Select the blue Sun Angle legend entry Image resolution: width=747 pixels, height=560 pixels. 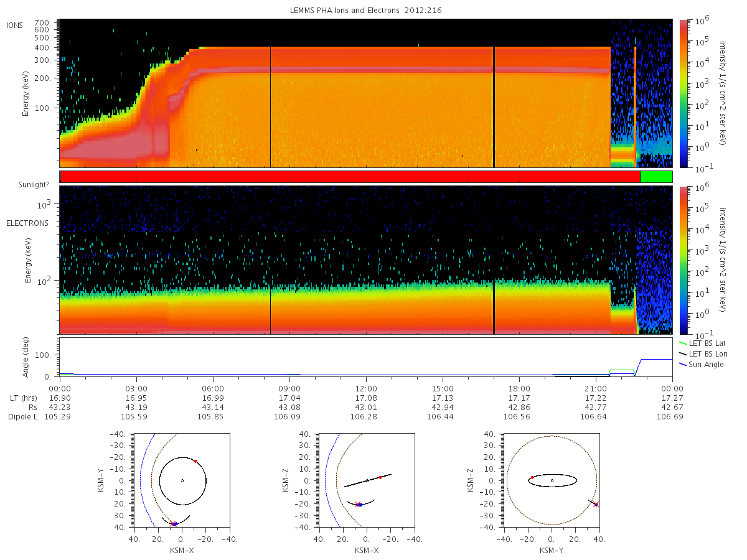(x=702, y=364)
